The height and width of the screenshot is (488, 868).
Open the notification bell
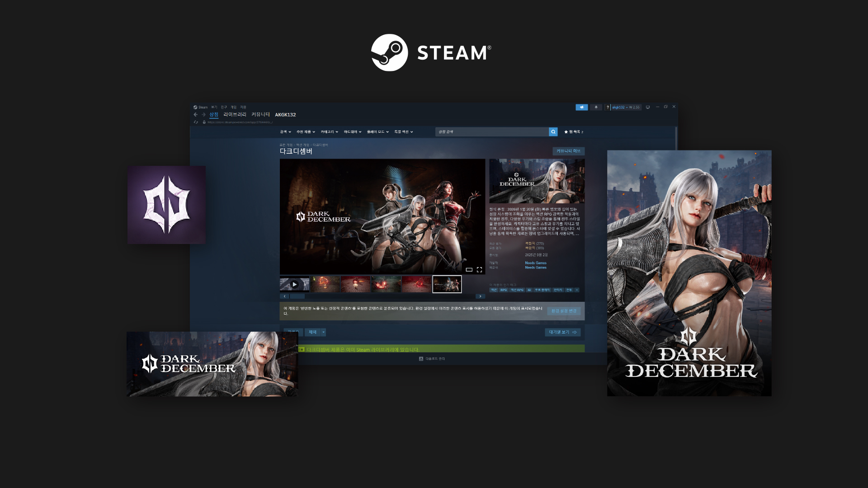point(596,108)
